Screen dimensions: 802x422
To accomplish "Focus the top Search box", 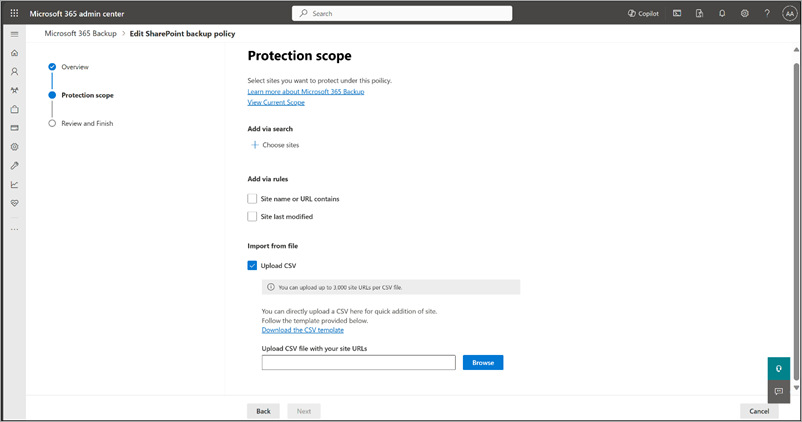I will [x=402, y=13].
